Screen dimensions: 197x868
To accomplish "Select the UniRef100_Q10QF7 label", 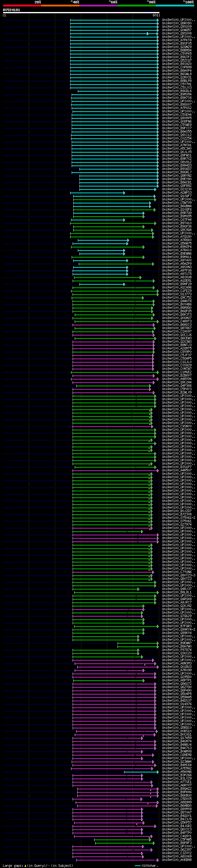I will [177, 196].
